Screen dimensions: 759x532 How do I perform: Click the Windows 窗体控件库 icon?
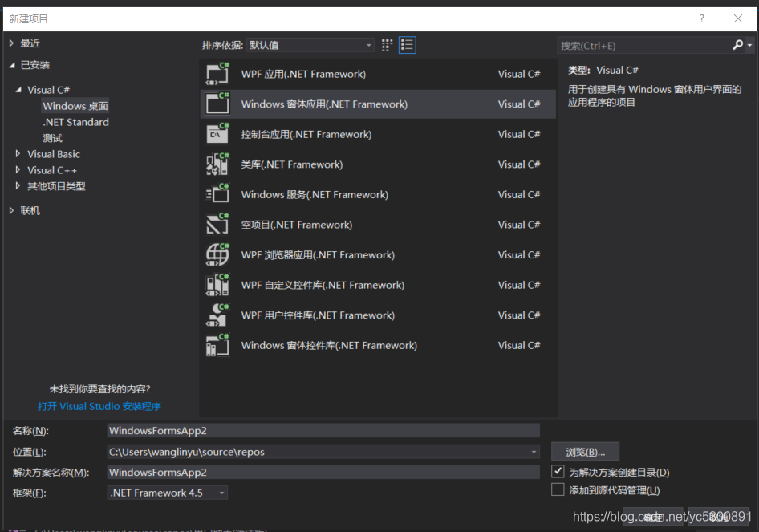tap(217, 345)
